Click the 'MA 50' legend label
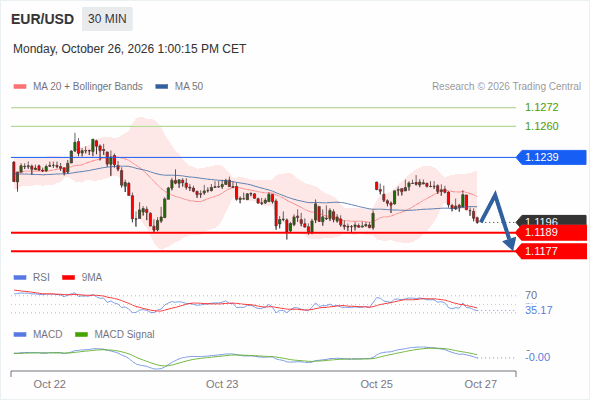The width and height of the screenshot is (590, 400). coord(189,87)
